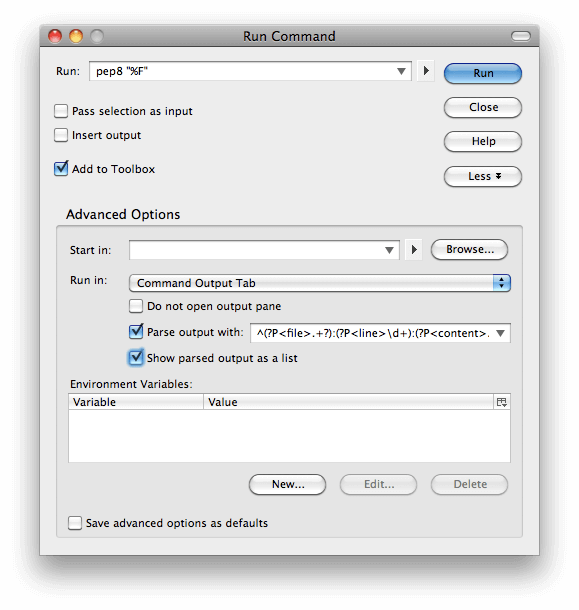Click the shortcut arrow beside the Run field
579x610 pixels.
(426, 71)
